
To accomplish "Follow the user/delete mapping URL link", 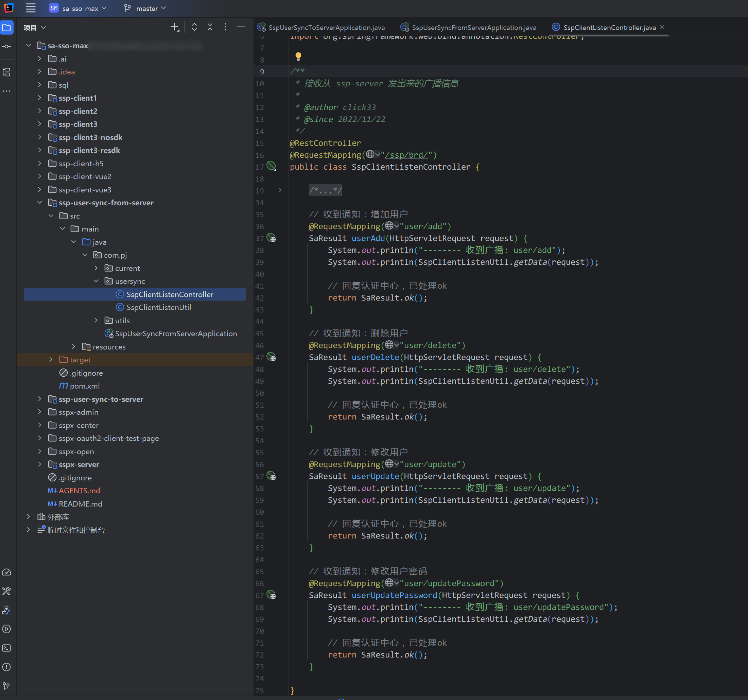I will coord(430,345).
